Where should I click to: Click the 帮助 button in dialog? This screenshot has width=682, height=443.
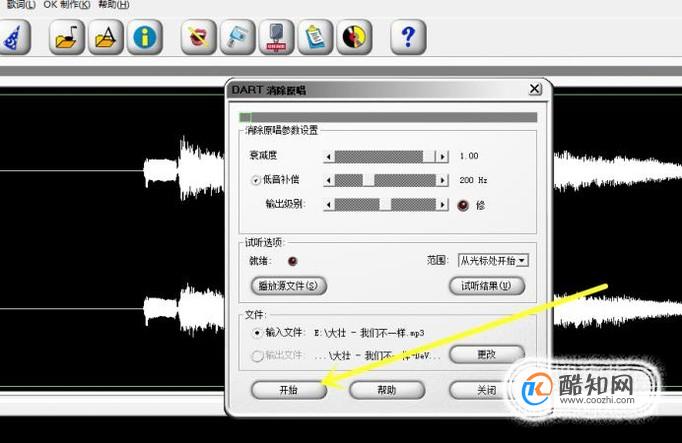point(387,390)
